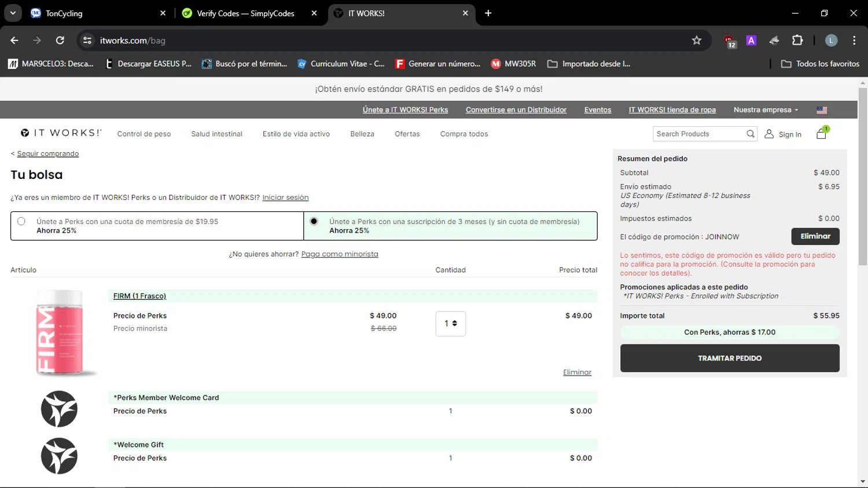Change FIRM quantity stepper

[451, 324]
